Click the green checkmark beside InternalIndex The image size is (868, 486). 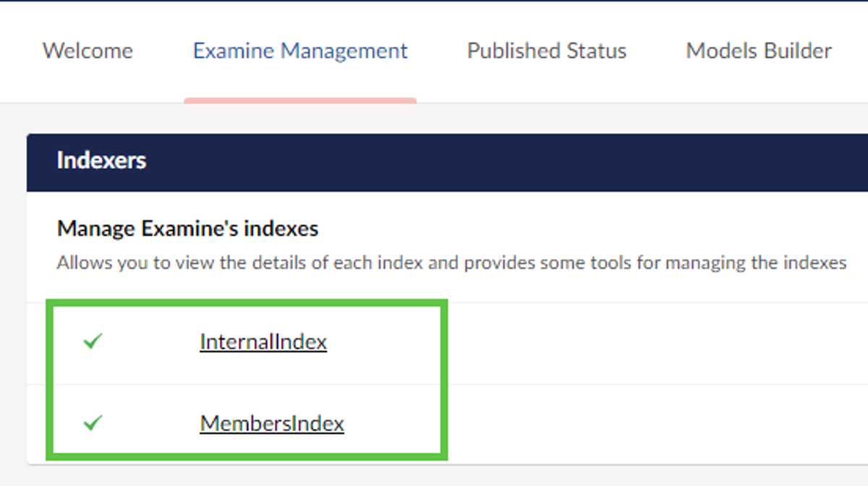(x=93, y=341)
